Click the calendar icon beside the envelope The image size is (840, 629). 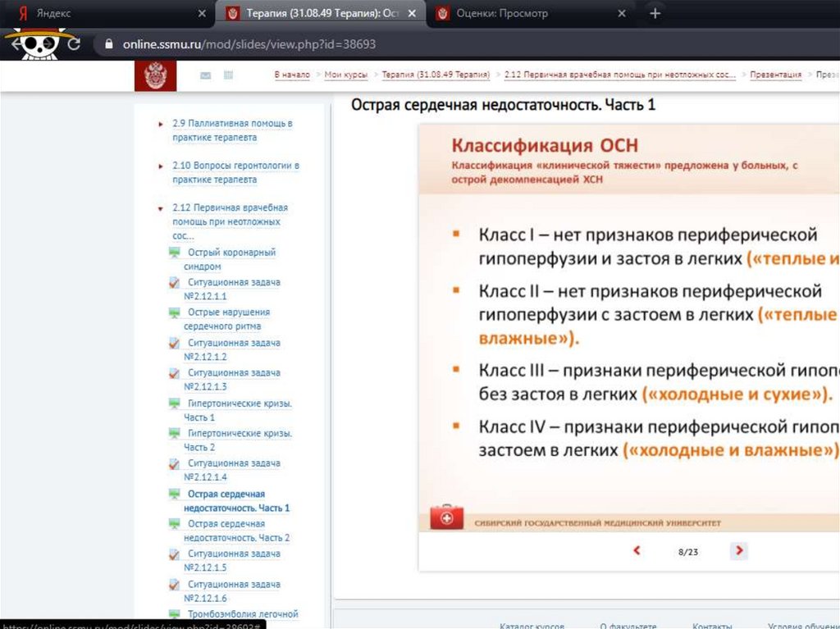(229, 75)
